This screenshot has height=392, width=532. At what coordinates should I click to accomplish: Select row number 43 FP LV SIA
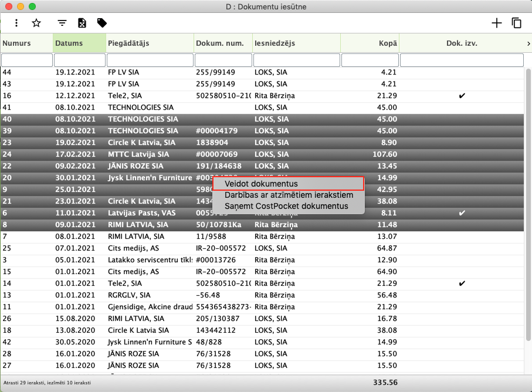[x=262, y=84]
